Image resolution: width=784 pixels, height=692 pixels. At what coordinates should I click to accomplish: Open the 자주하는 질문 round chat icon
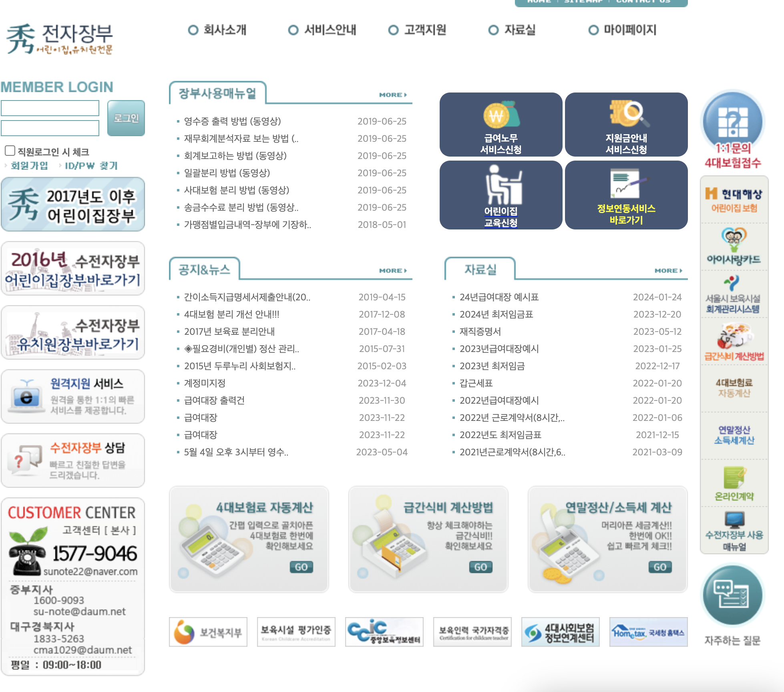(x=733, y=594)
